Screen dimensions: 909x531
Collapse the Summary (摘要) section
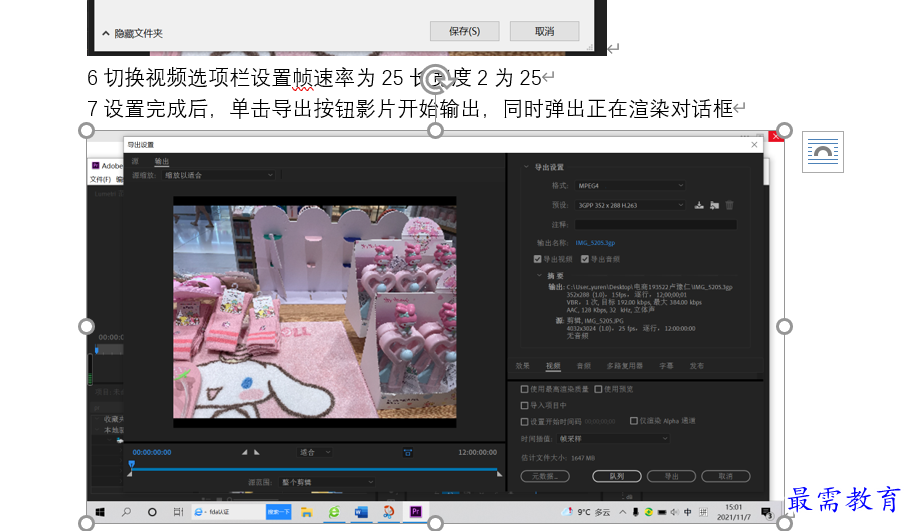tap(539, 275)
